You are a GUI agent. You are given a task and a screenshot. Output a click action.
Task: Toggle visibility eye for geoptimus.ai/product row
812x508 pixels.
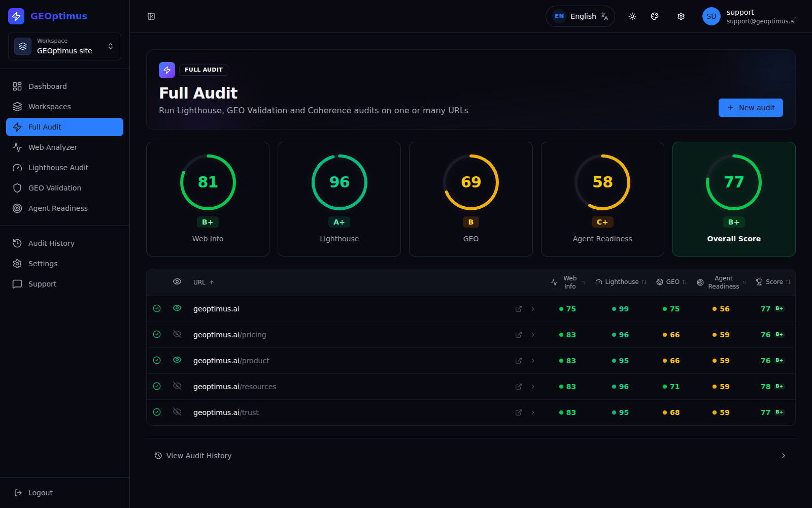click(177, 360)
